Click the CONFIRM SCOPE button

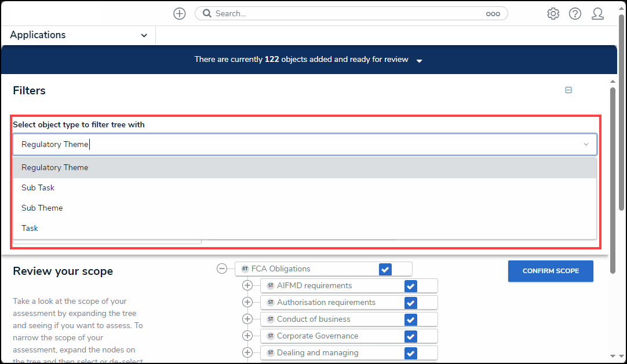[x=551, y=271]
